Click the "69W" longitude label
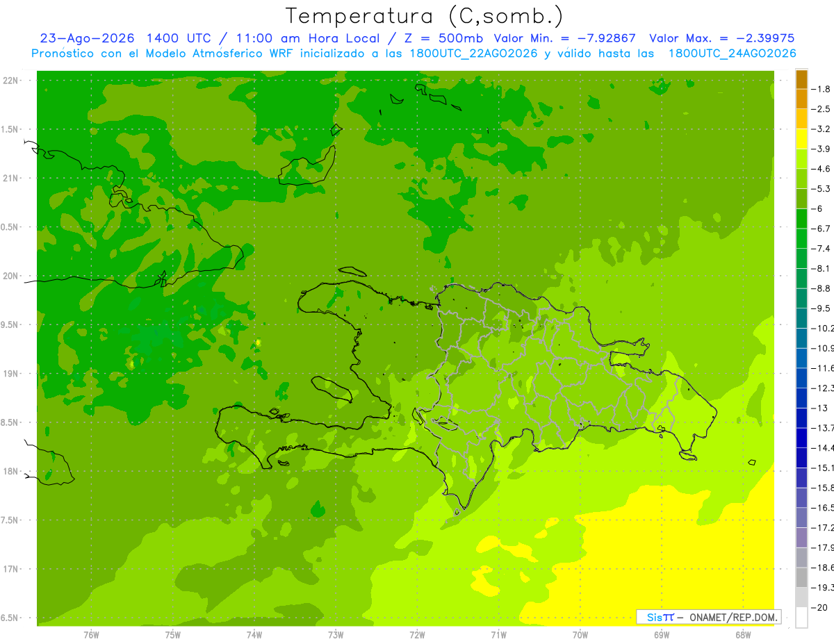The height and width of the screenshot is (644, 834). pyautogui.click(x=661, y=634)
